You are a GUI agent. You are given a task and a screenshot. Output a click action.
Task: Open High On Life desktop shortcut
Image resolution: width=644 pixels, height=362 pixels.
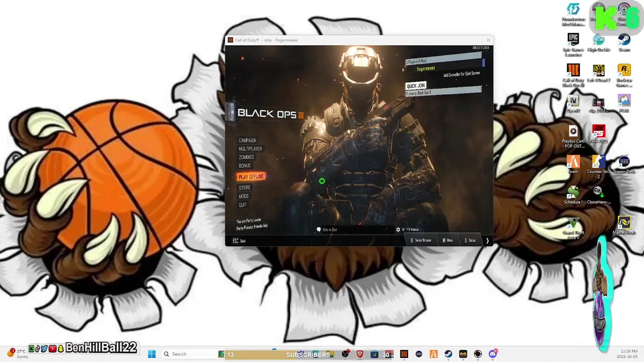pos(598,43)
